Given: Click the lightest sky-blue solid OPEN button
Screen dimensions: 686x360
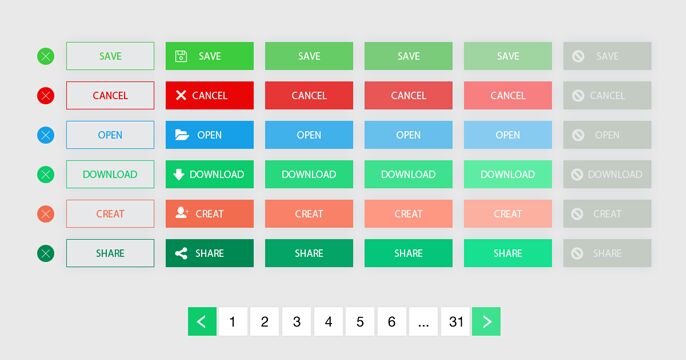Looking at the screenshot, I should [508, 135].
